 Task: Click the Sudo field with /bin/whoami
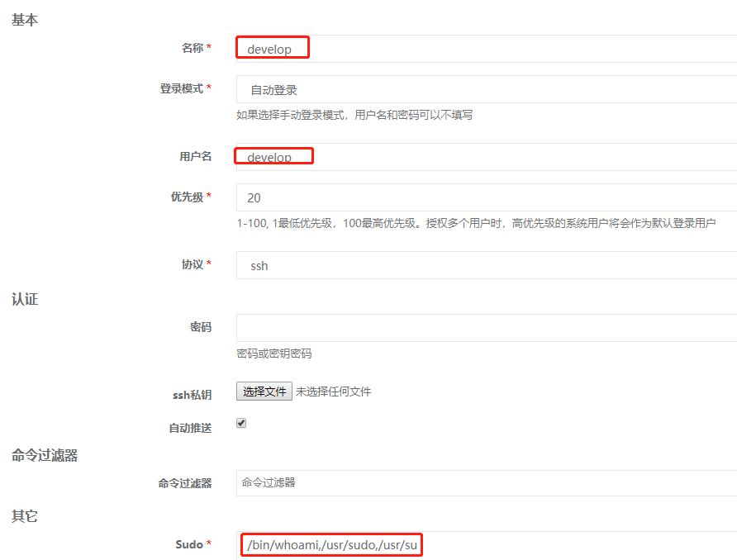(x=487, y=545)
